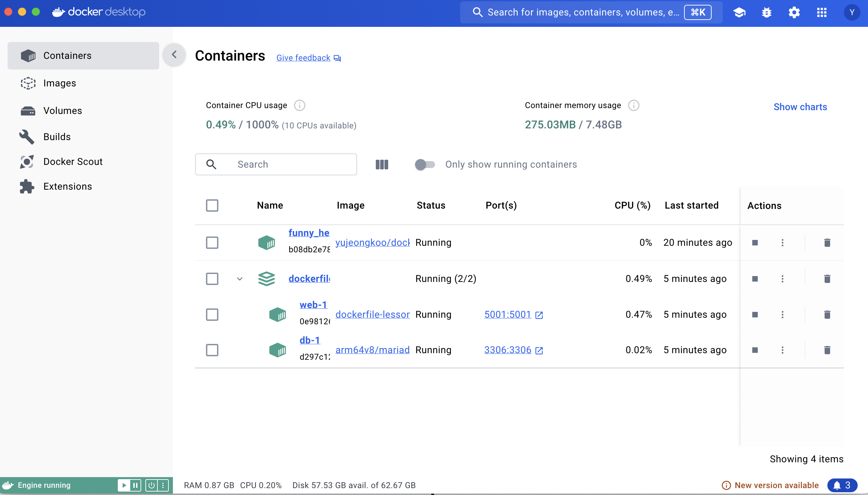Open the Volumes section
Screen dimensions: 868x495
(x=62, y=111)
